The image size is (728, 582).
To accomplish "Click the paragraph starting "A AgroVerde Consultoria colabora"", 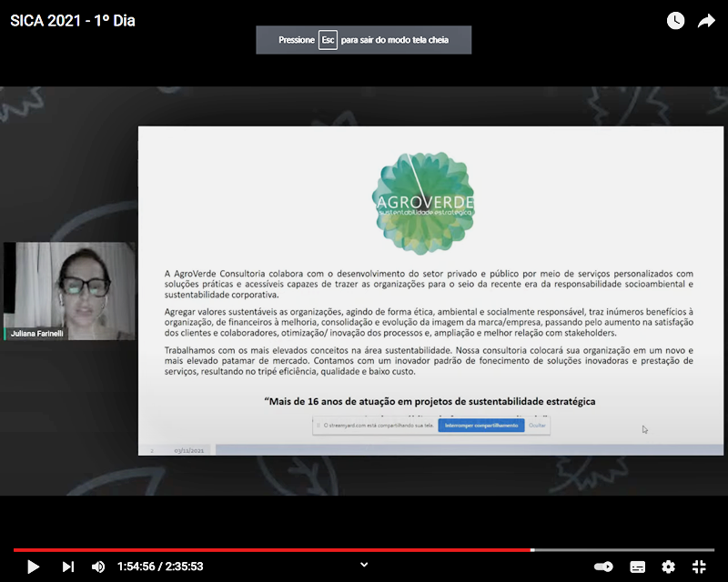I will [429, 284].
